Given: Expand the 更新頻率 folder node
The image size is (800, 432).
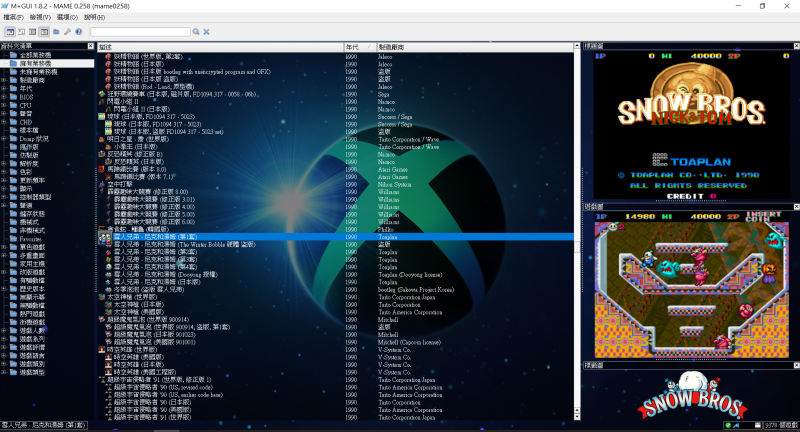Looking at the screenshot, I should coord(4,180).
